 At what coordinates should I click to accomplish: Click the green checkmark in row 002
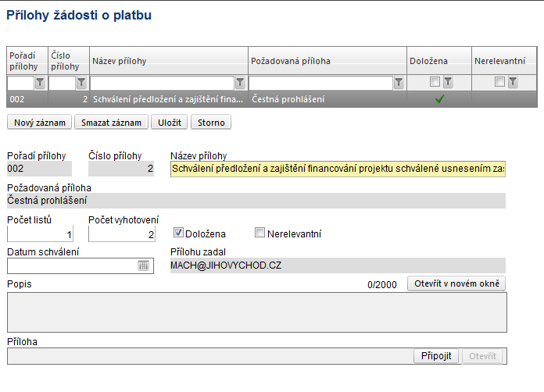(x=439, y=99)
